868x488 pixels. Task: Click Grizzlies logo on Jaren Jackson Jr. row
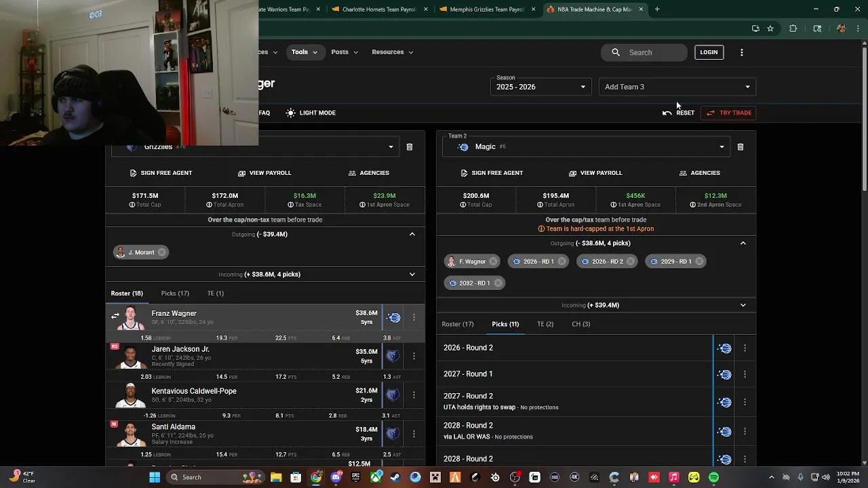[393, 356]
